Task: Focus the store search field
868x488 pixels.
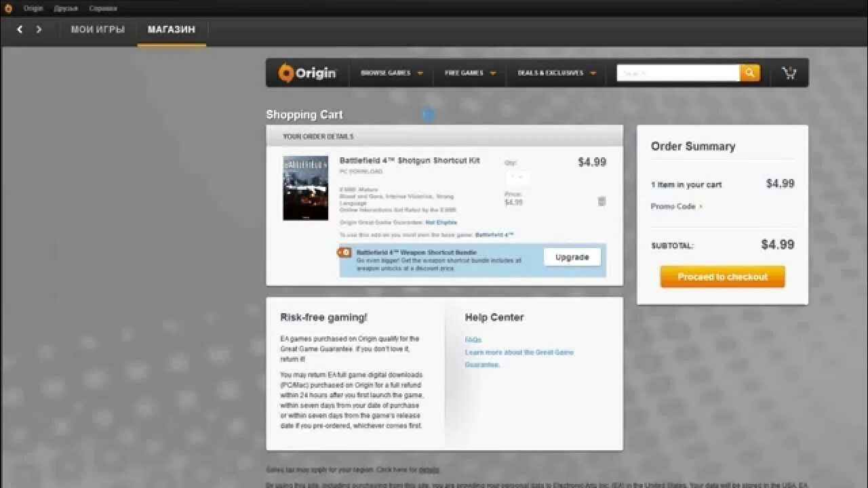Action: point(678,73)
